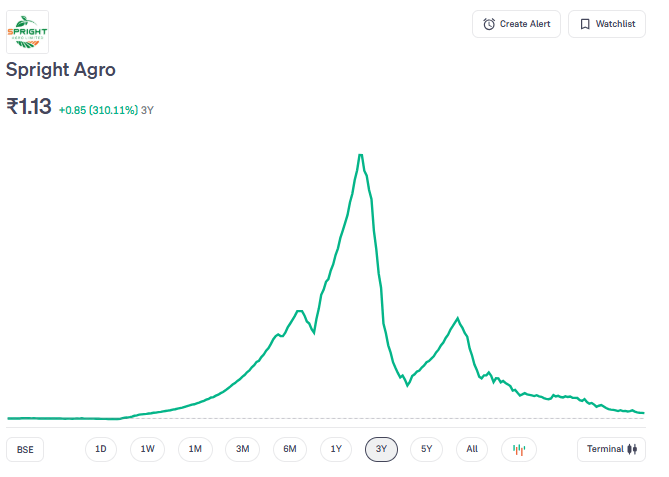
Task: Click the +0.85 (310.11%) change value
Action: (x=99, y=111)
